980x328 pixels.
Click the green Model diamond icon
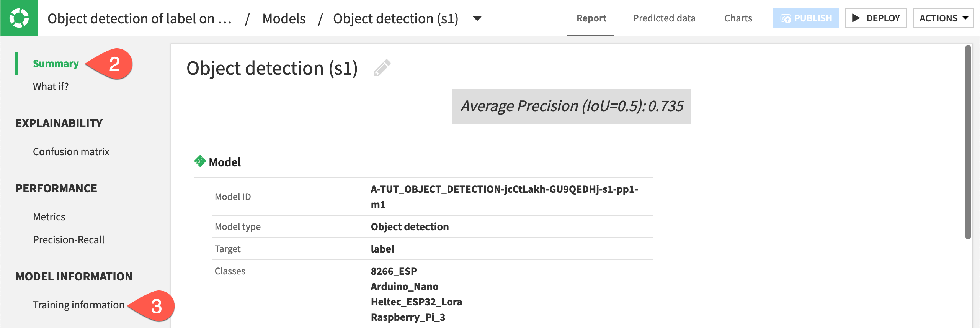tap(200, 161)
